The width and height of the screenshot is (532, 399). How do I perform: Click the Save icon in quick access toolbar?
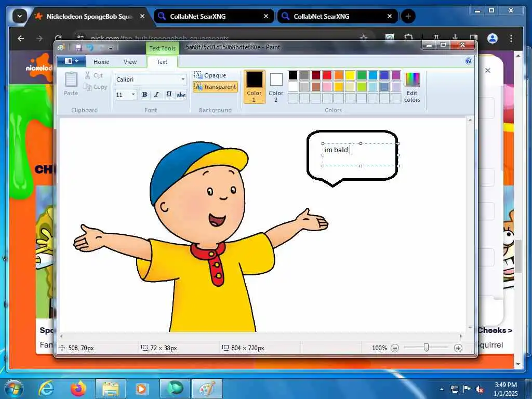pyautogui.click(x=79, y=48)
